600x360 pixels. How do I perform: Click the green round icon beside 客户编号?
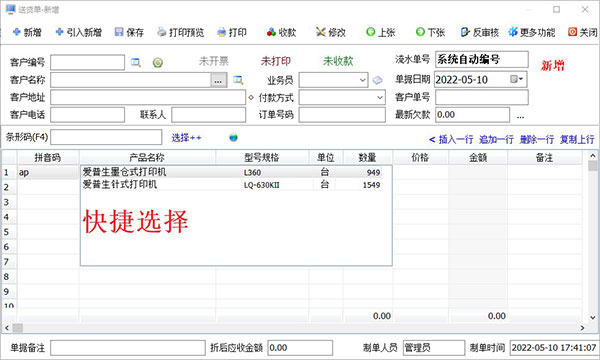click(x=158, y=62)
